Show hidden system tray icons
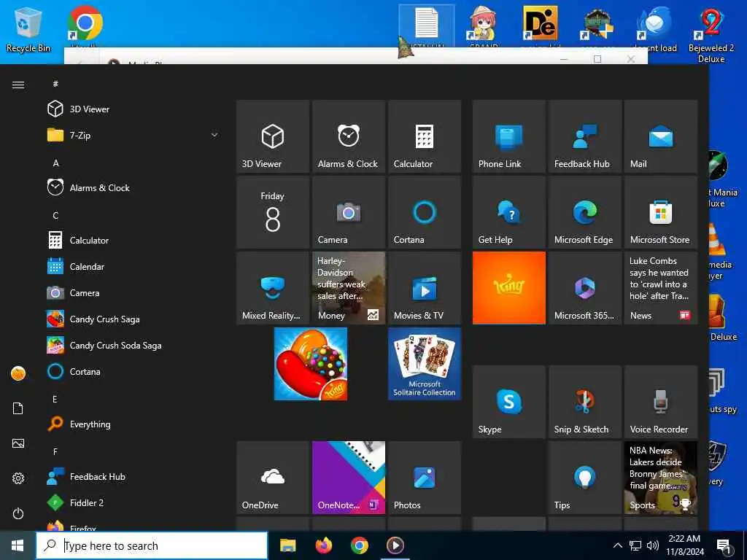The height and width of the screenshot is (560, 747). (617, 545)
